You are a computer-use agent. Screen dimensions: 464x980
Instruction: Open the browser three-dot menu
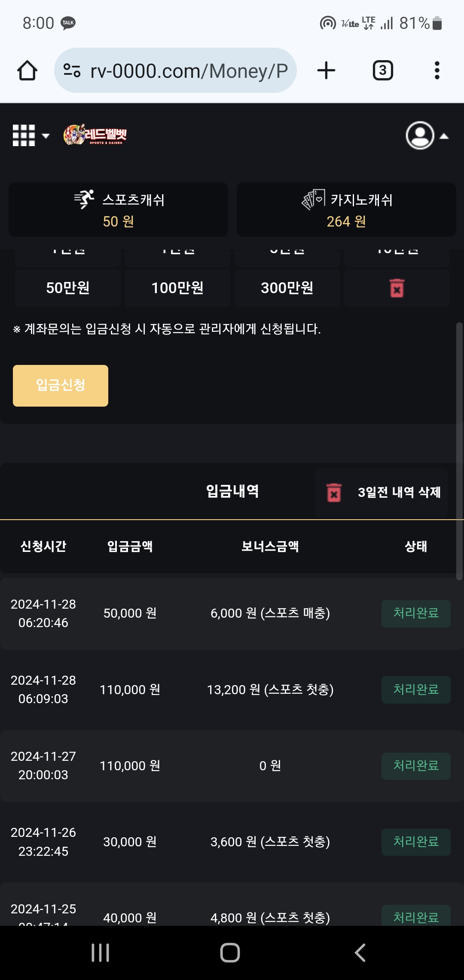[437, 70]
